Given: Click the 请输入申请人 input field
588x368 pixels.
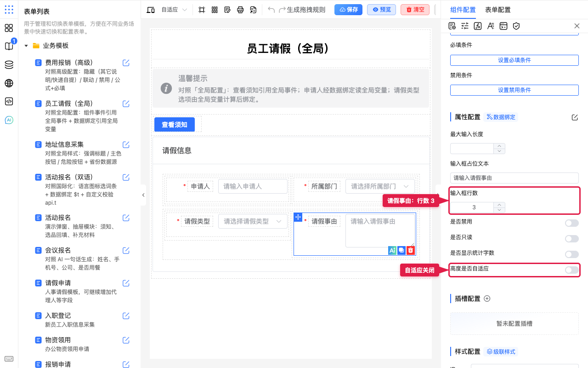Looking at the screenshot, I should (253, 186).
